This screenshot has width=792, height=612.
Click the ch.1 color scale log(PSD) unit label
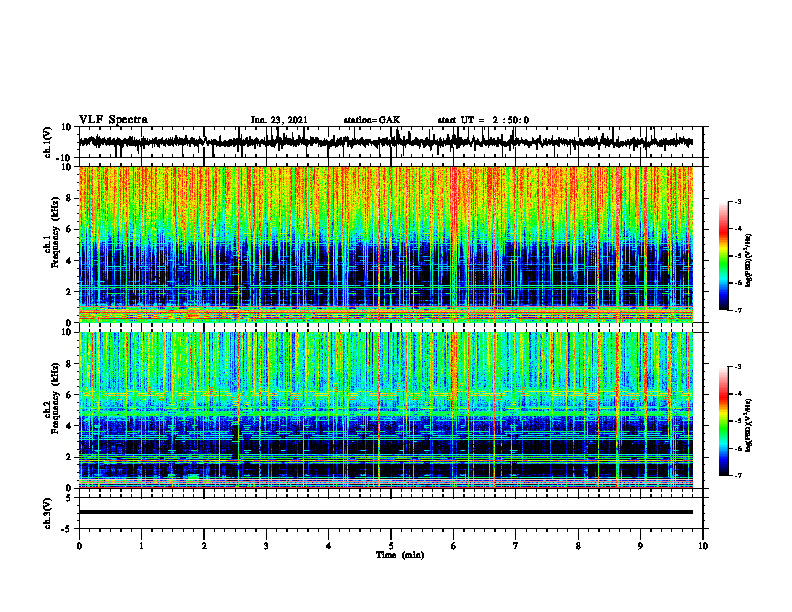[749, 260]
